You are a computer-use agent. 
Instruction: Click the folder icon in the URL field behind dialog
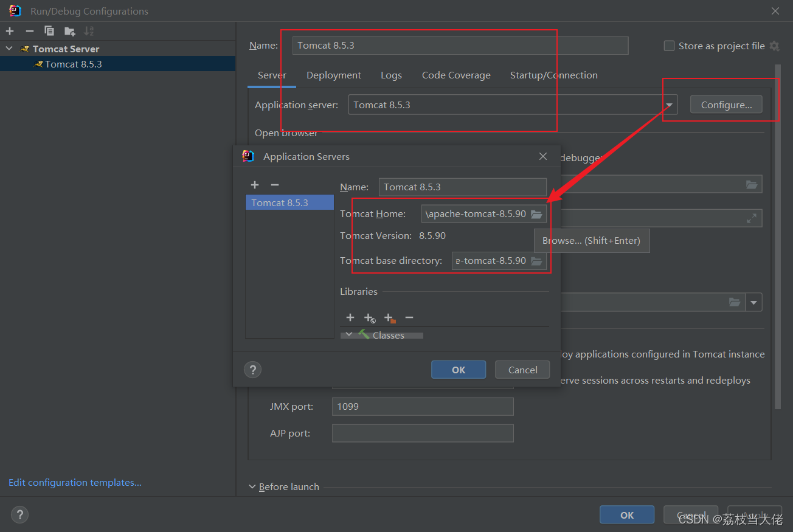(752, 184)
